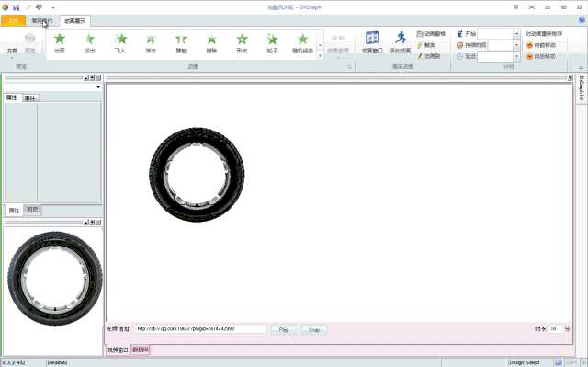Screen dimensions: 588x367
Task: Switch to 事件 events tab in property panel
Action: click(x=29, y=98)
